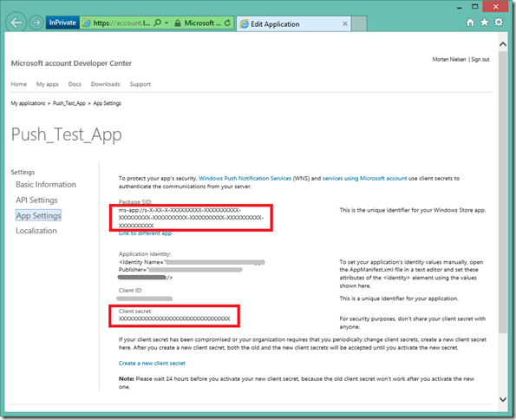Click Sign out link
This screenshot has width=516, height=420.
480,60
